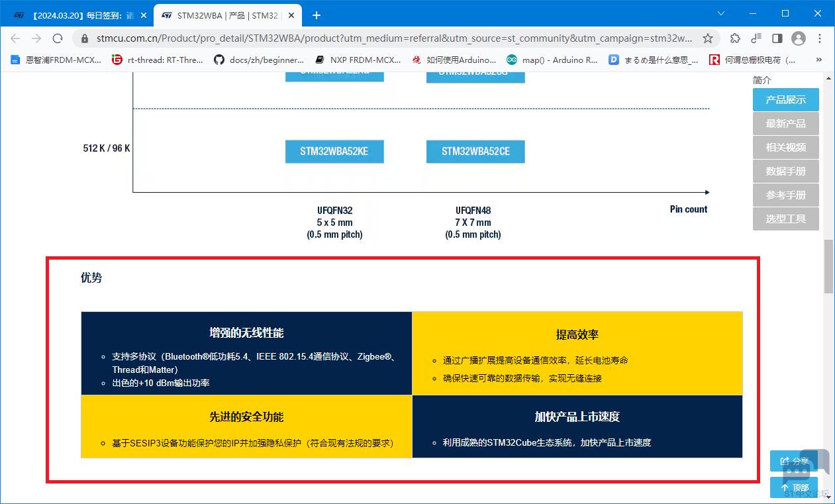Click the page vertical scrollbar thumb
The image size is (835, 504).
pyautogui.click(x=829, y=266)
